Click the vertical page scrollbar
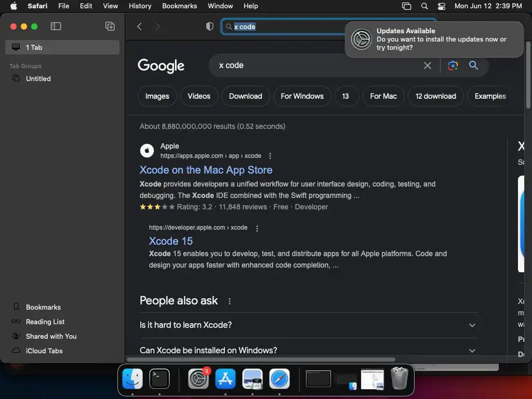This screenshot has width=532, height=399. [528, 75]
